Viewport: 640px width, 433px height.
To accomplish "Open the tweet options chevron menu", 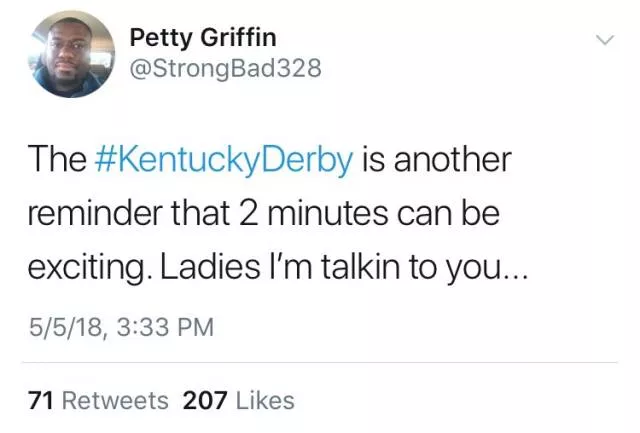I will point(603,41).
